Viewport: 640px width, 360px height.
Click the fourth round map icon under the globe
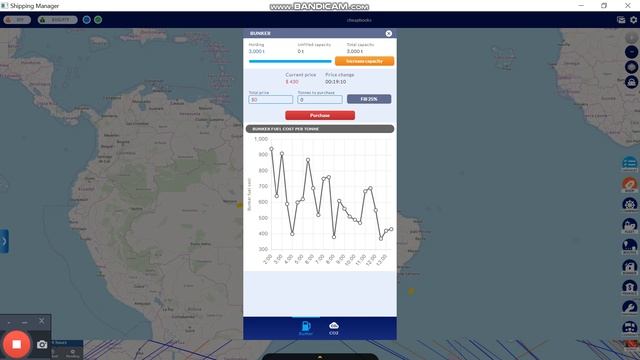[631, 82]
